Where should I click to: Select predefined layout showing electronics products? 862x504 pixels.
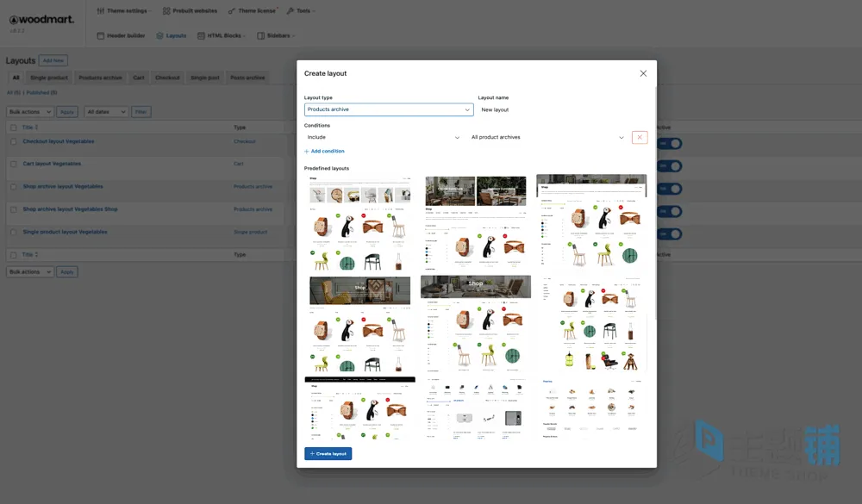476,408
